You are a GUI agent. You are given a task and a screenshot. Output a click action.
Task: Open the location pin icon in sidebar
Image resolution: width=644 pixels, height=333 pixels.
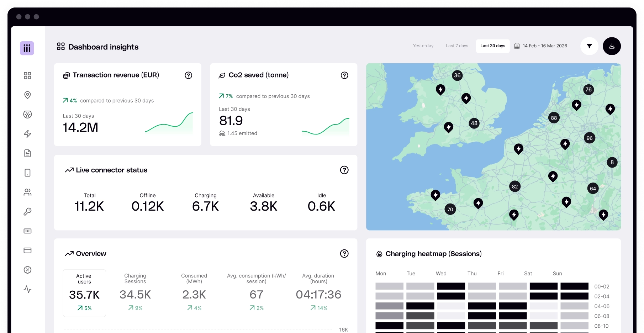coord(27,95)
